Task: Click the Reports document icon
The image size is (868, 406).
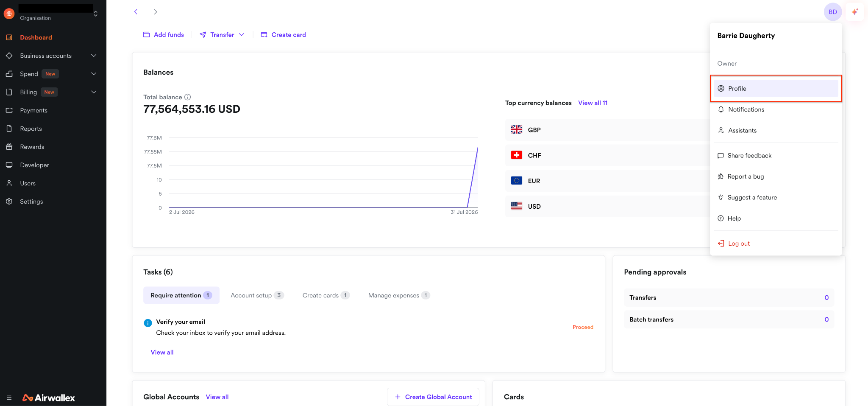Action: click(9, 129)
